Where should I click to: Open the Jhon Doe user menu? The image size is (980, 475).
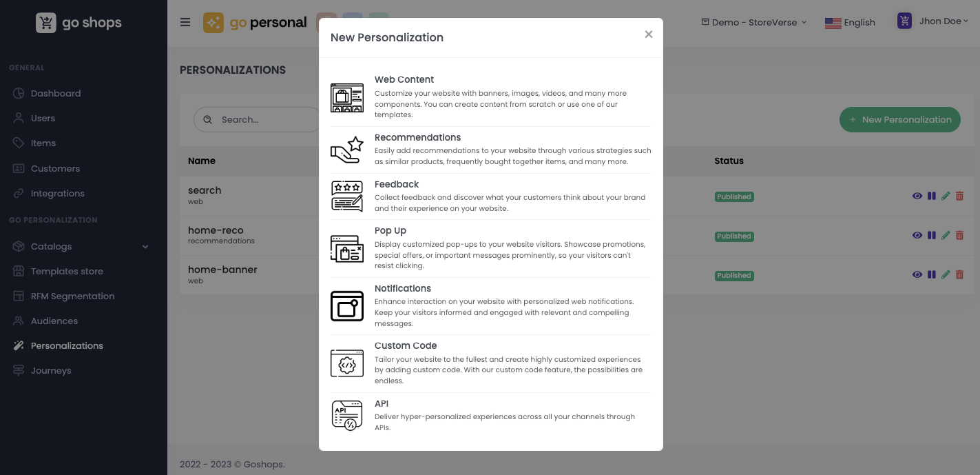(x=933, y=21)
